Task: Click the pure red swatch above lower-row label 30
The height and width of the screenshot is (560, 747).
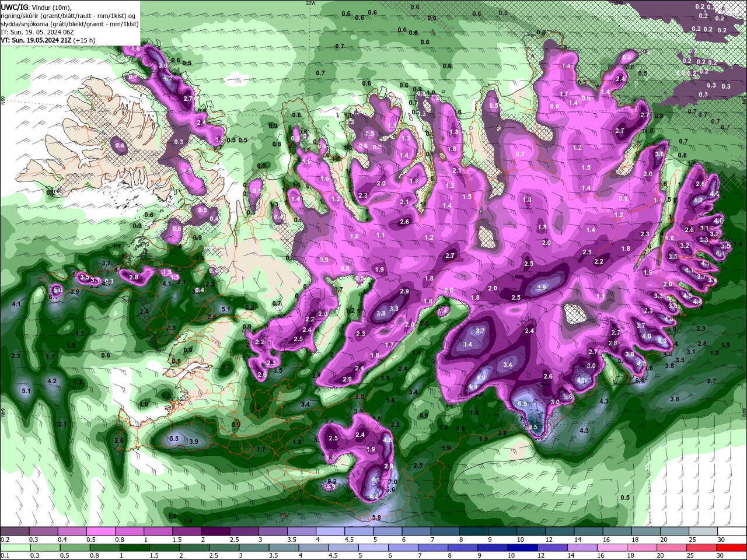Action: [x=732, y=548]
